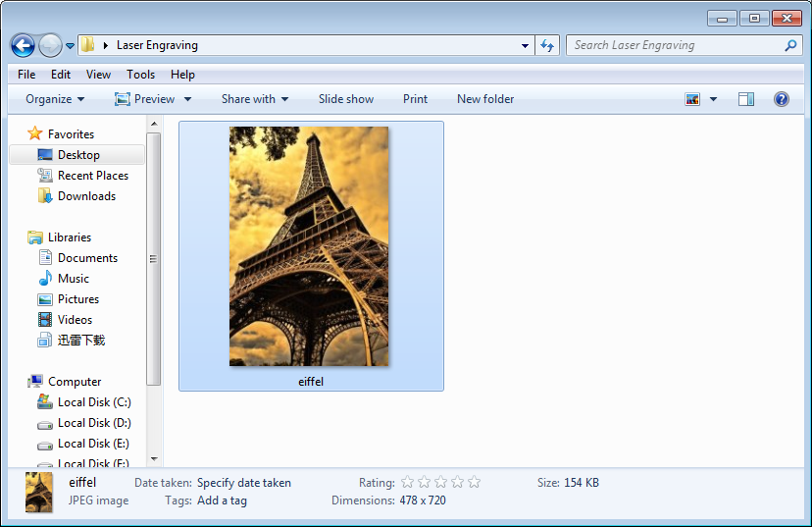Open the Tools menu

click(x=141, y=75)
